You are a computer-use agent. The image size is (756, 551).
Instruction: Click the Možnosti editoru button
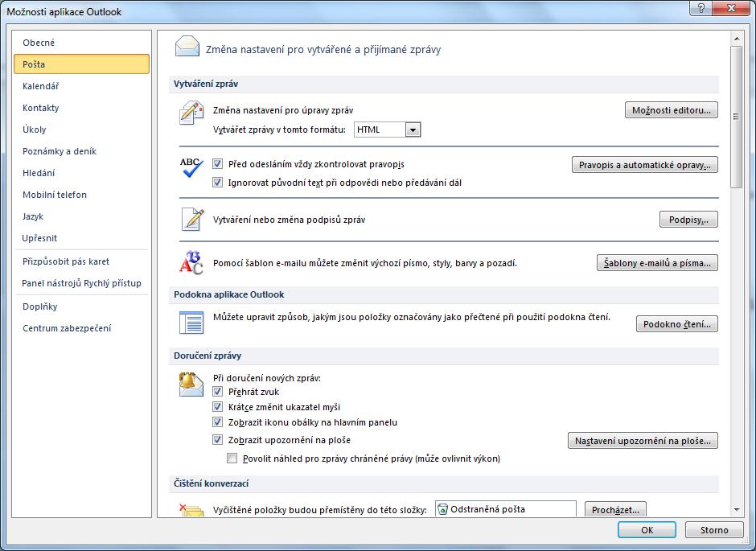tap(671, 110)
